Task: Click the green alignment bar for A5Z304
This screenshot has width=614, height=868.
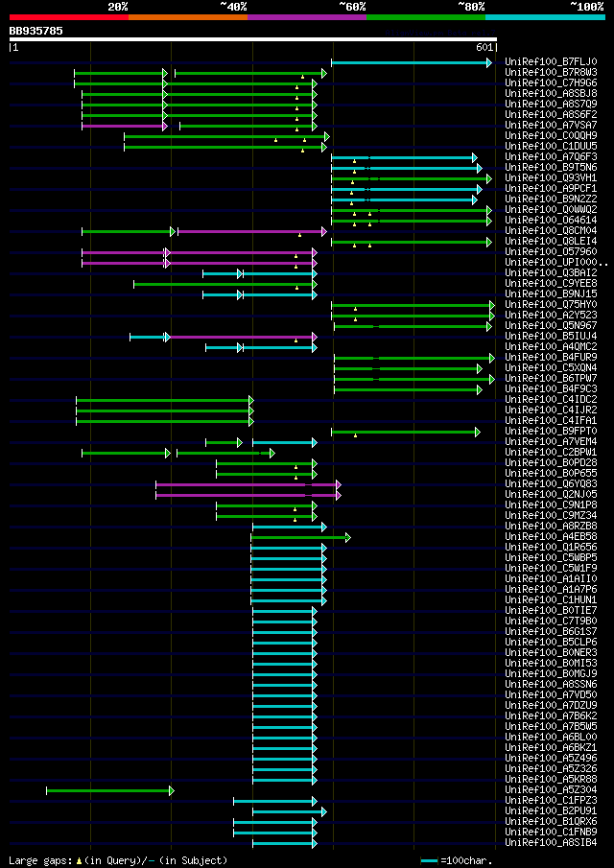Action: [x=108, y=790]
